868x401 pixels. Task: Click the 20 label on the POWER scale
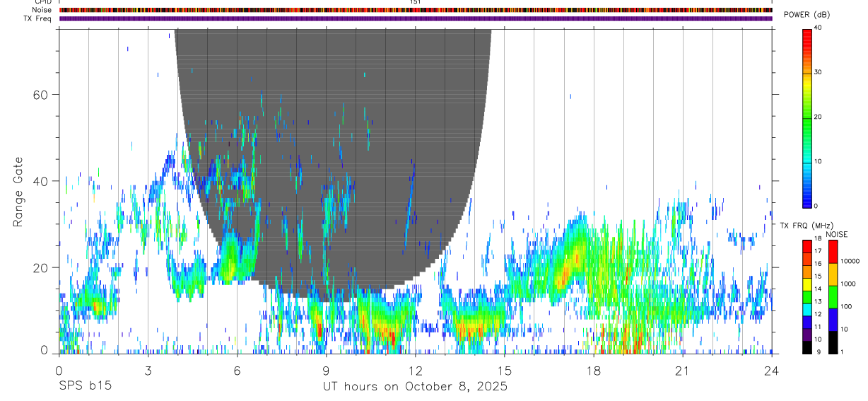coord(818,117)
